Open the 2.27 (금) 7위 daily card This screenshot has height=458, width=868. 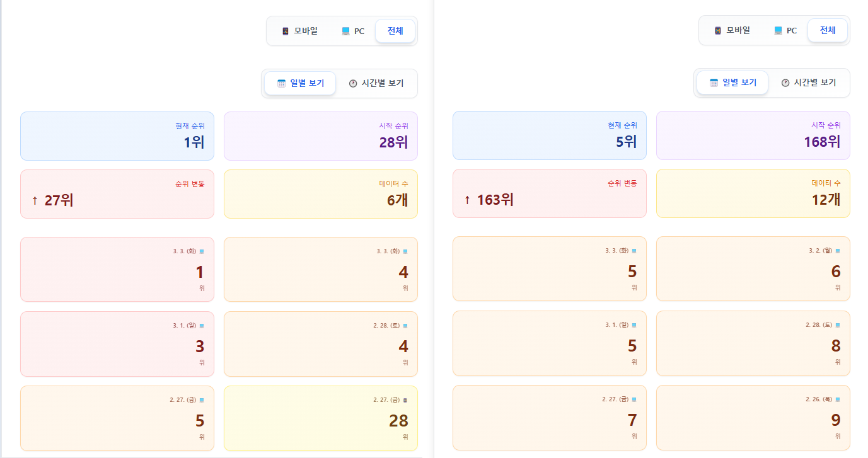(549, 417)
